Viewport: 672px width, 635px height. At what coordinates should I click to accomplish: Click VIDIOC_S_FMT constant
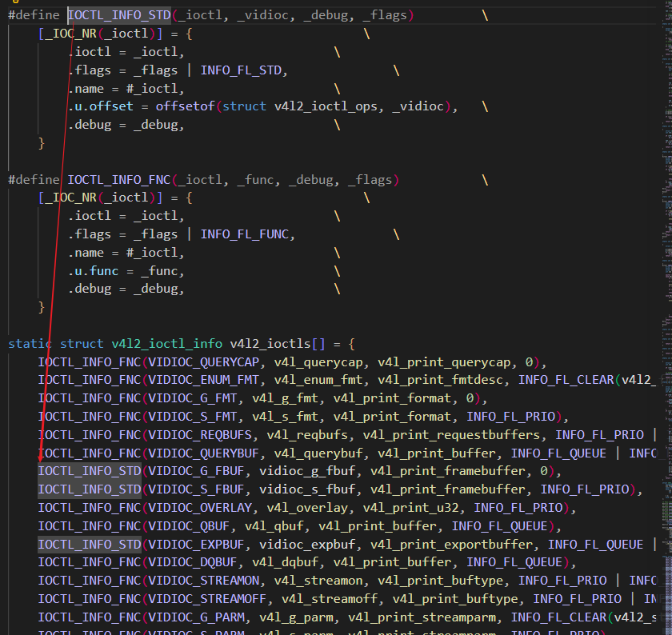(193, 417)
